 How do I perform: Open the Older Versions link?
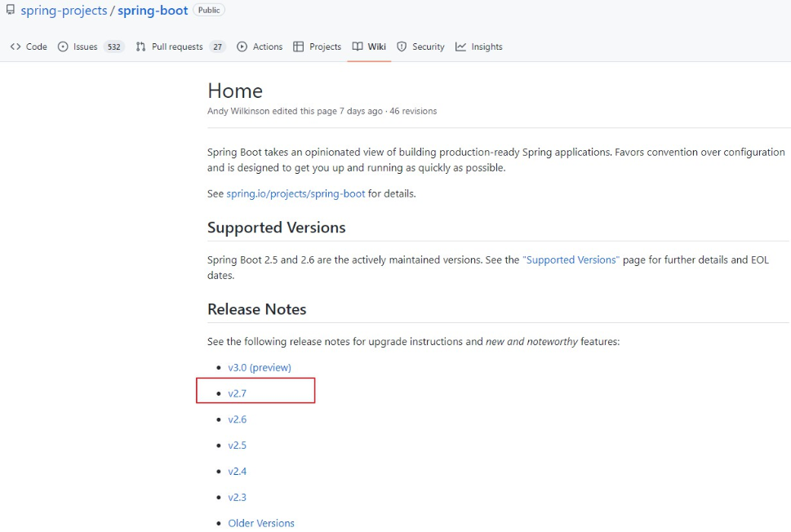260,523
